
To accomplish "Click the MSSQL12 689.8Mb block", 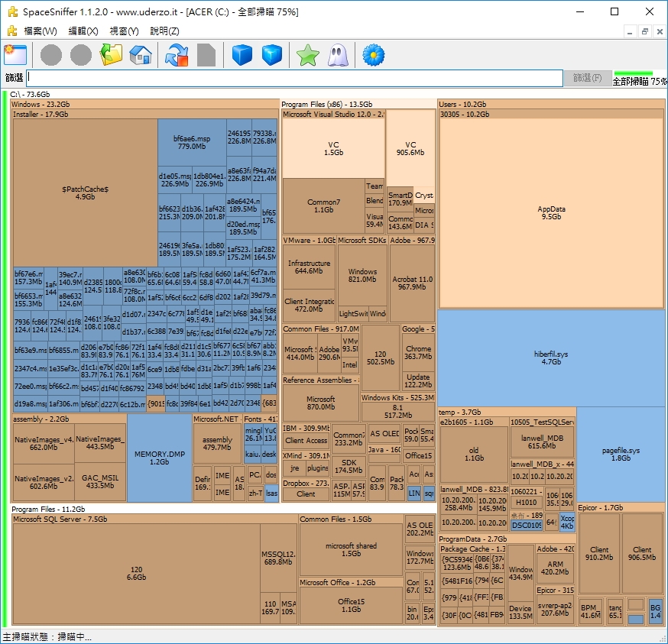I will click(278, 558).
